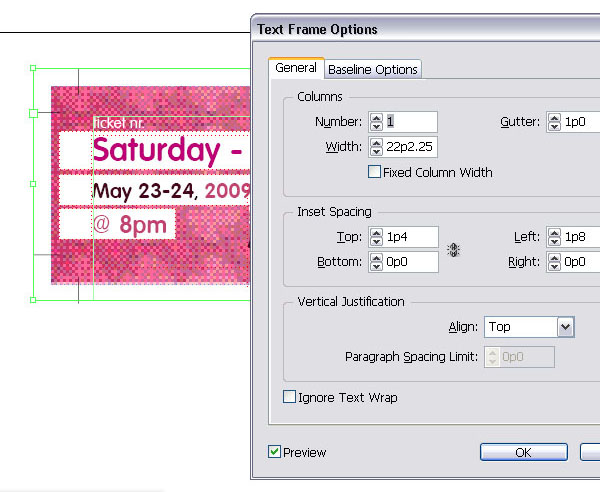The height and width of the screenshot is (492, 600).
Task: Enable the Fixed Column Width checkbox
Action: (x=374, y=172)
